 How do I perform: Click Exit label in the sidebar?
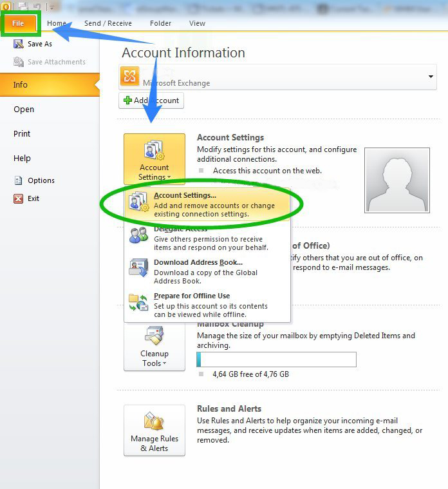(33, 198)
